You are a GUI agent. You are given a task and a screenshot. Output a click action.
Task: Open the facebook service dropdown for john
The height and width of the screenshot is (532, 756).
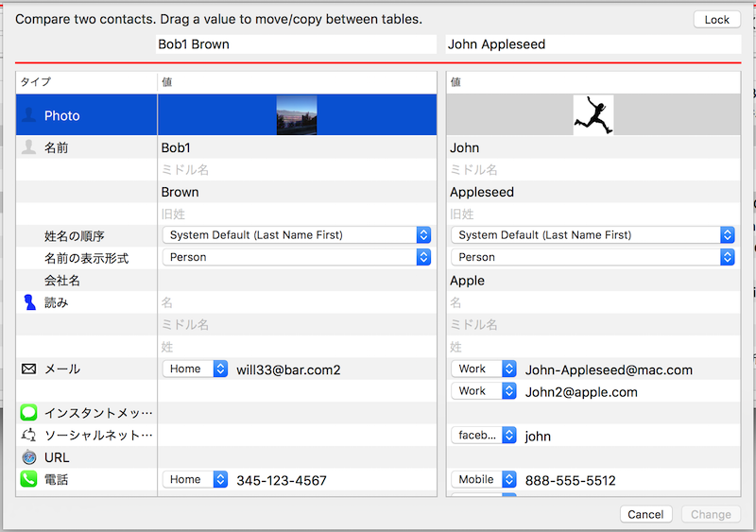483,436
